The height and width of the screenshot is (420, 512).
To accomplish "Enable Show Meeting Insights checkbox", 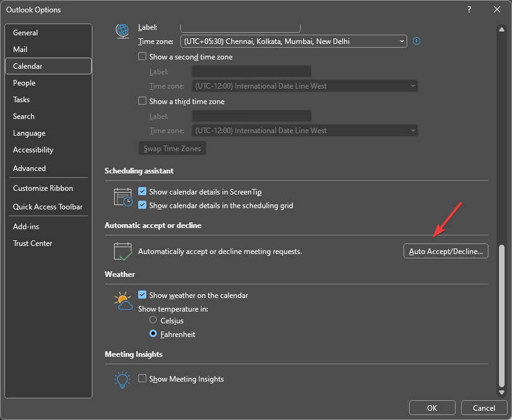I will (x=142, y=378).
